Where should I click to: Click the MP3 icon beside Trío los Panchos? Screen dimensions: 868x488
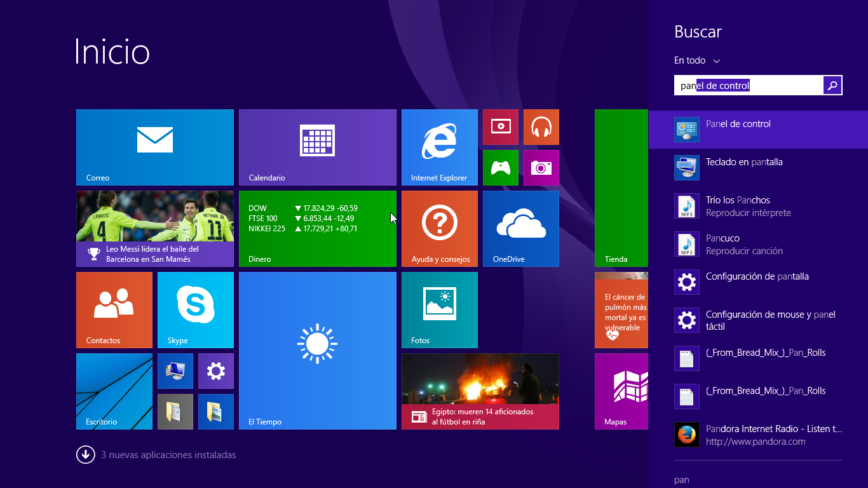point(687,206)
